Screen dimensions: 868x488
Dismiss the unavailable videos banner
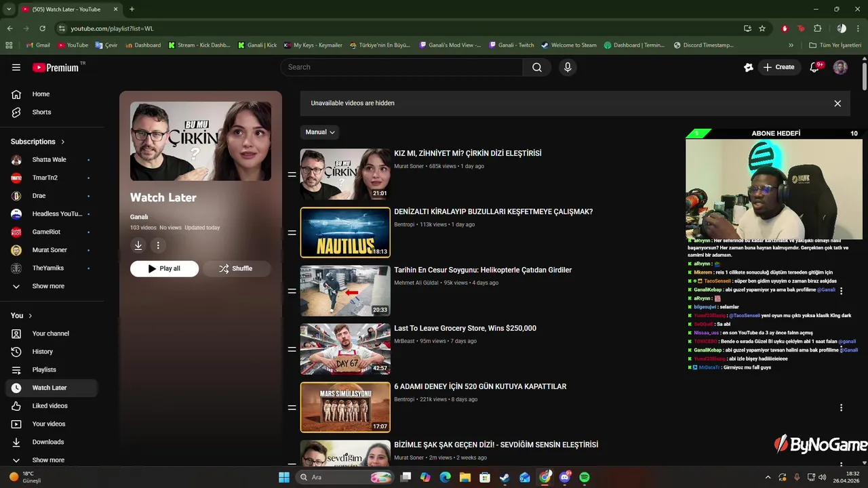837,104
